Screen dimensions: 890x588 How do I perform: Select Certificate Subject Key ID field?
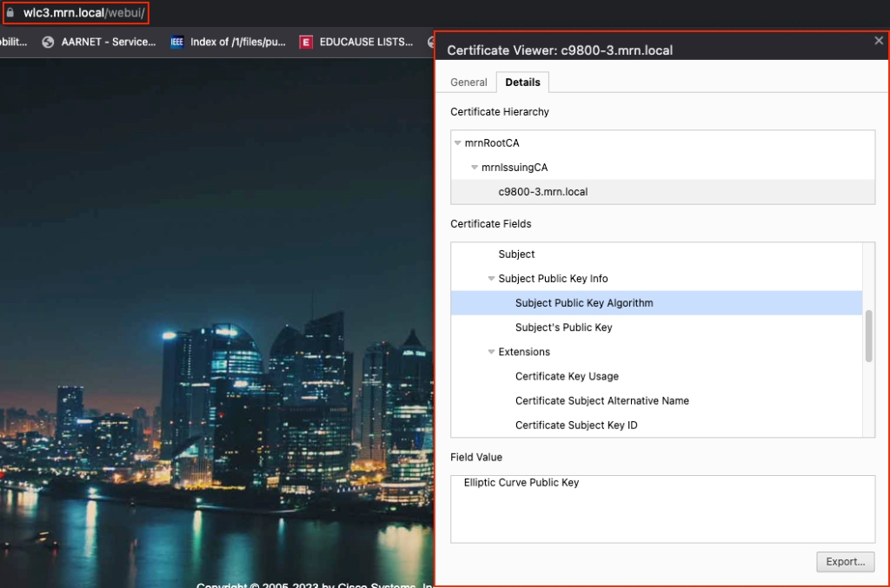pos(576,425)
